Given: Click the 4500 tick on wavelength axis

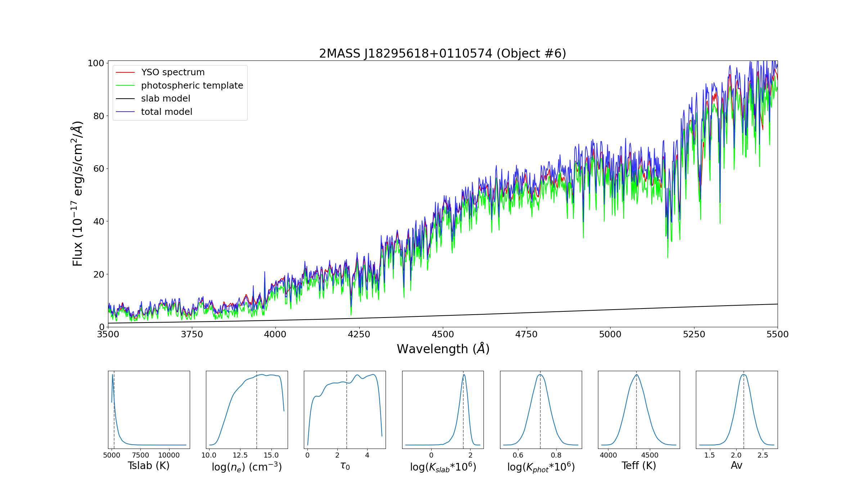Looking at the screenshot, I should tap(443, 334).
